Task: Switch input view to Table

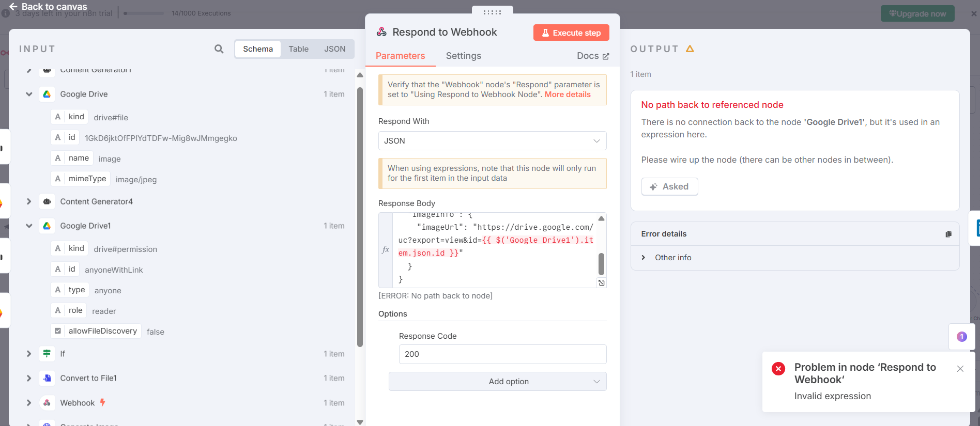Action: tap(298, 49)
